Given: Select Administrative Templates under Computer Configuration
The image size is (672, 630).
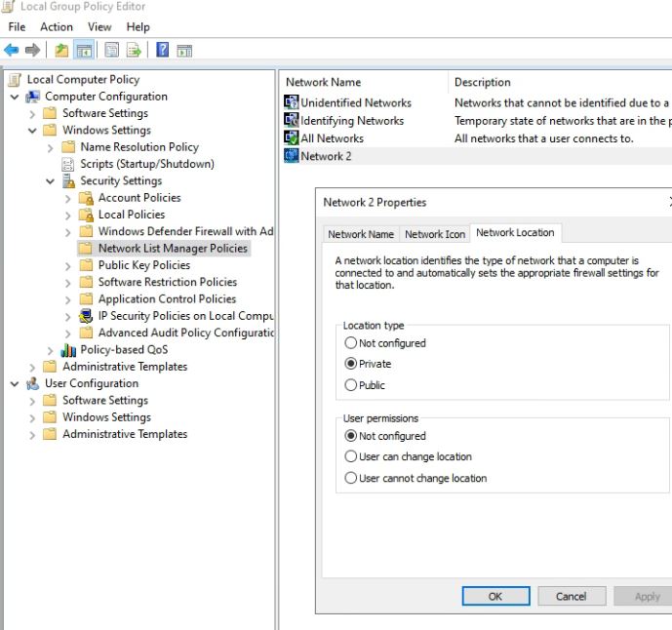Looking at the screenshot, I should pyautogui.click(x=125, y=367).
